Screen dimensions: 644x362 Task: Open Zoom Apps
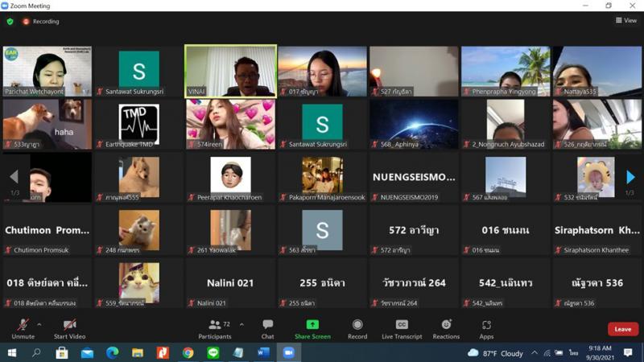tap(486, 329)
